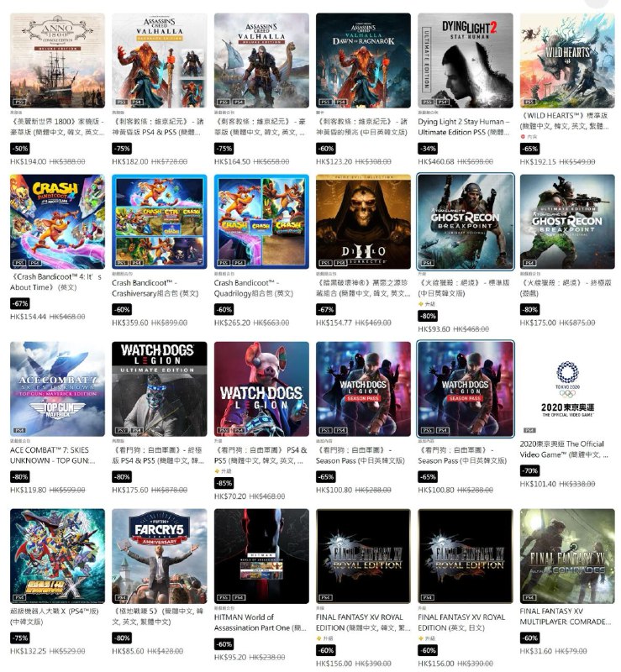
Task: Click the Diablo II Resurrected cover art
Action: [363, 222]
